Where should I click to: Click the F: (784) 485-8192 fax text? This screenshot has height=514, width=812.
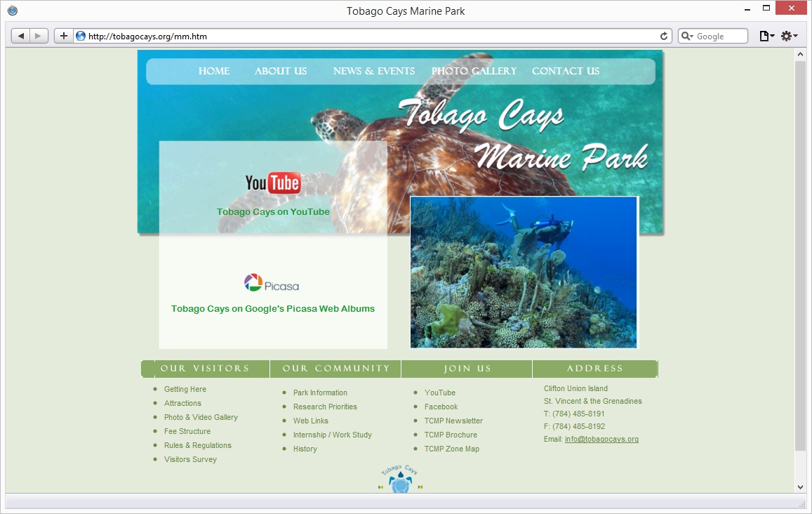(x=574, y=426)
